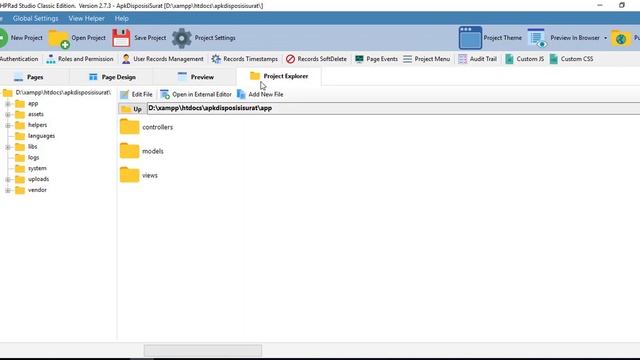The image size is (640, 360).
Task: Select the app folder in tree
Action: click(27, 104)
